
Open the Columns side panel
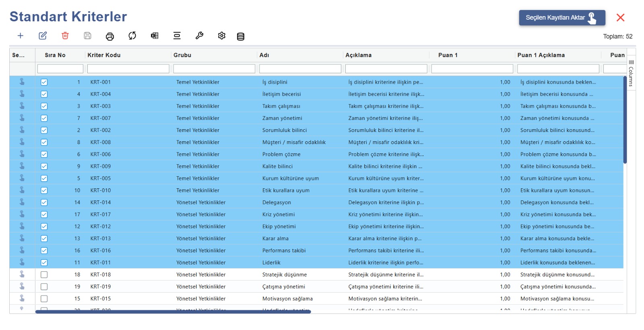[x=631, y=74]
